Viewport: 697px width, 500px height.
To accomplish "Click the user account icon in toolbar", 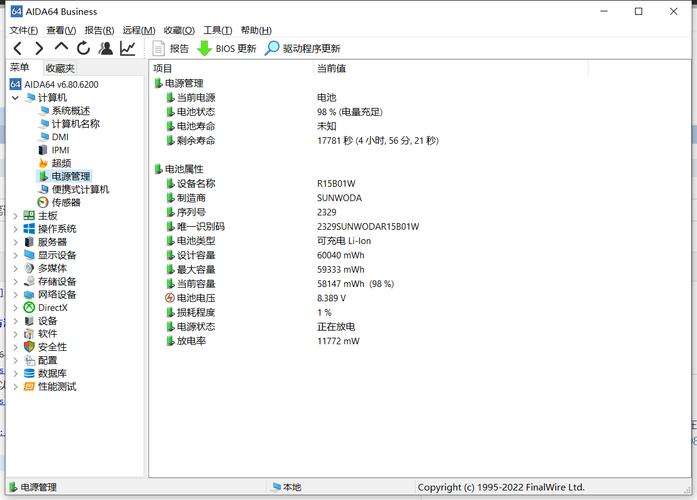I will tap(106, 48).
